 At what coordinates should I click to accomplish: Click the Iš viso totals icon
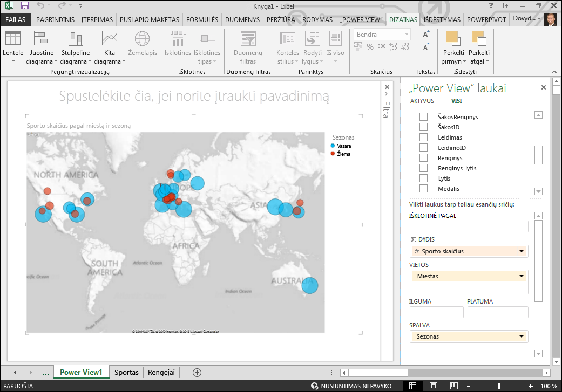335,38
